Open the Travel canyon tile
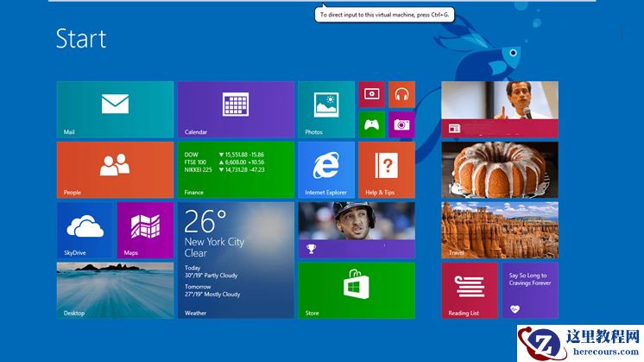 pyautogui.click(x=500, y=230)
